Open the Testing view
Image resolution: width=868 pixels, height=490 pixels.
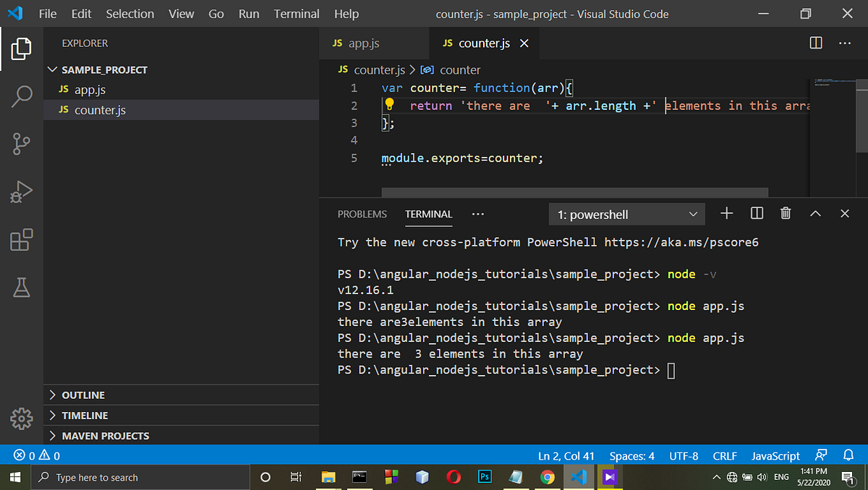[x=21, y=287]
